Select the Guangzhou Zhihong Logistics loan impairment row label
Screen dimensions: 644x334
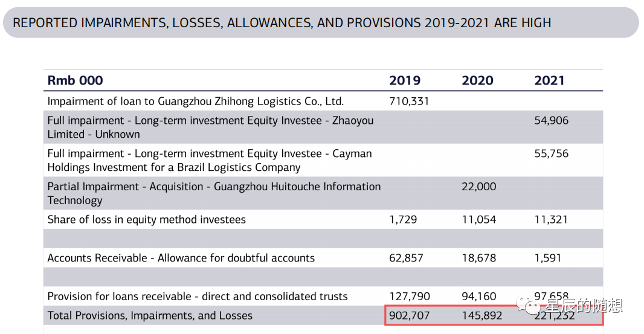(x=195, y=101)
